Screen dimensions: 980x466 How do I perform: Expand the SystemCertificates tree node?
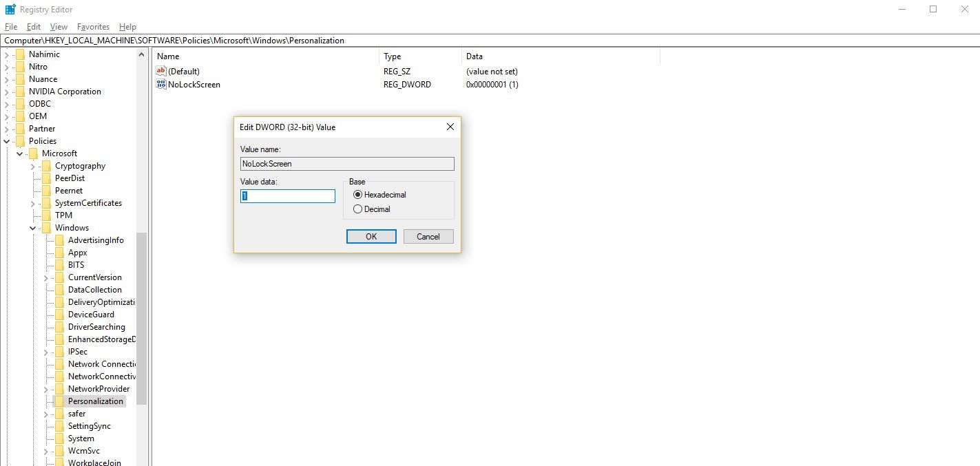[33, 203]
